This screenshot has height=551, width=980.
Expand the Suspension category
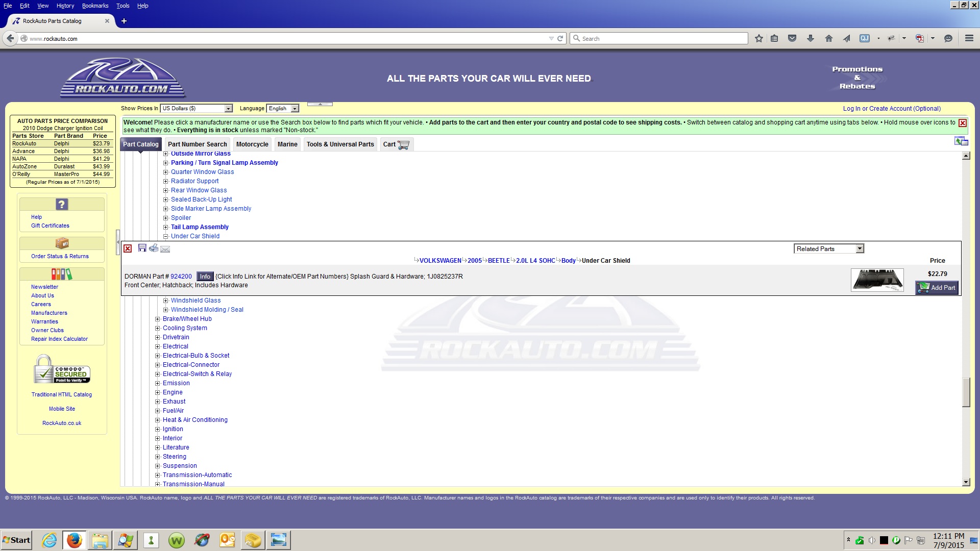[157, 466]
